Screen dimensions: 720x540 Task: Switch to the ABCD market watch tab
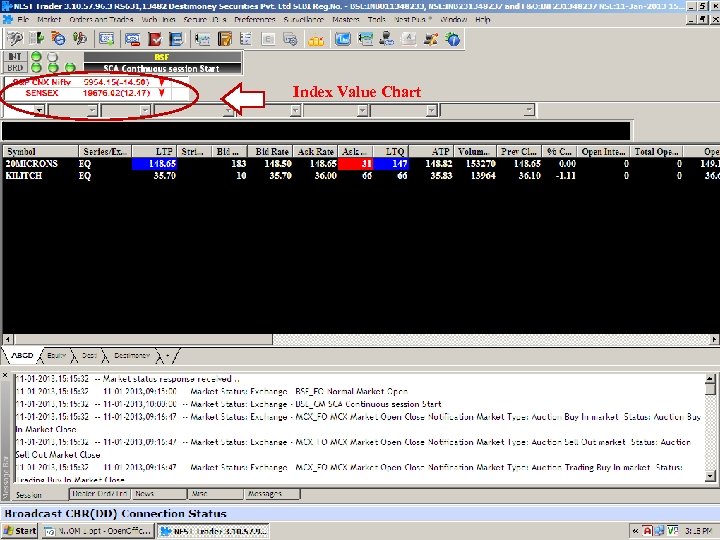click(x=22, y=355)
